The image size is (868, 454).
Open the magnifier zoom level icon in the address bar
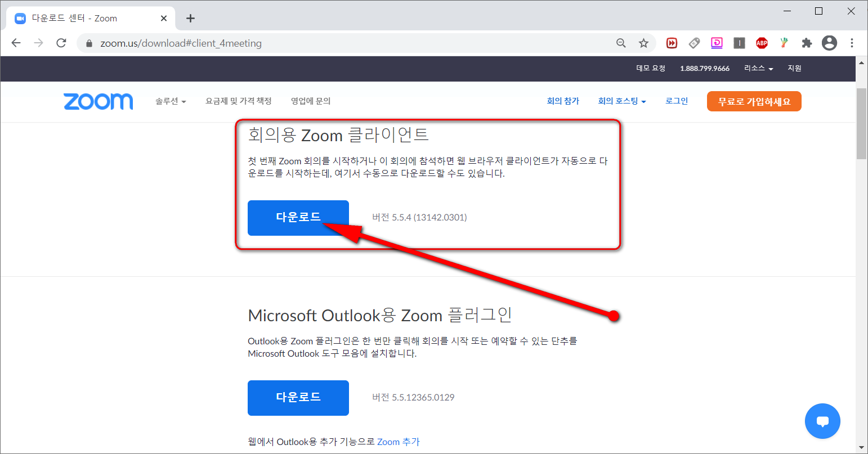coord(621,43)
